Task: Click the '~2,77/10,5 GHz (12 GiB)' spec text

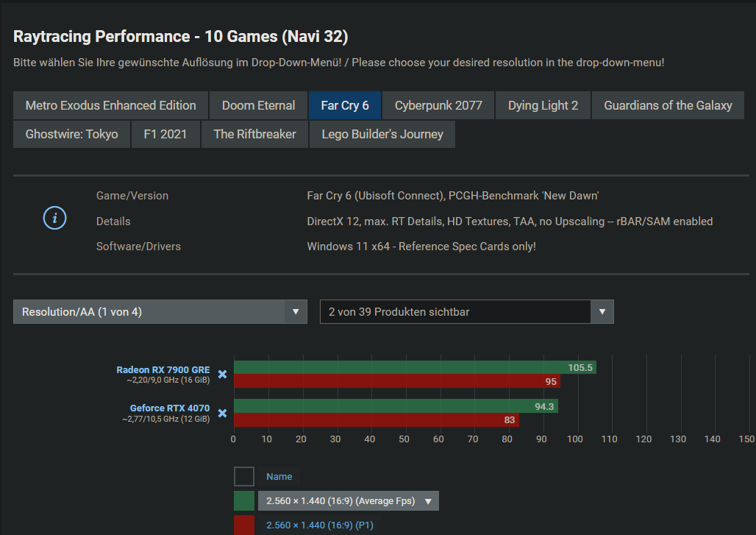Action: pyautogui.click(x=166, y=419)
